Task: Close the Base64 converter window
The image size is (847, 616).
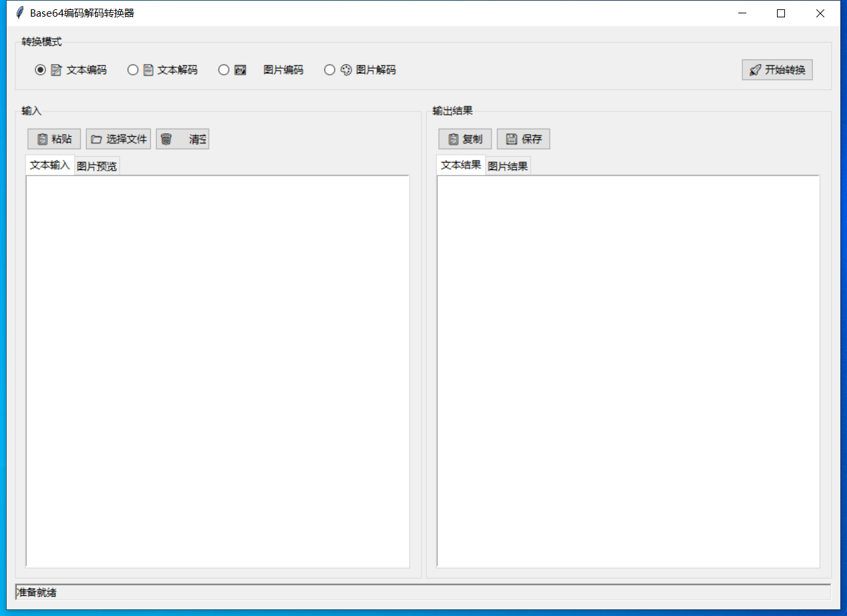Action: pyautogui.click(x=820, y=13)
